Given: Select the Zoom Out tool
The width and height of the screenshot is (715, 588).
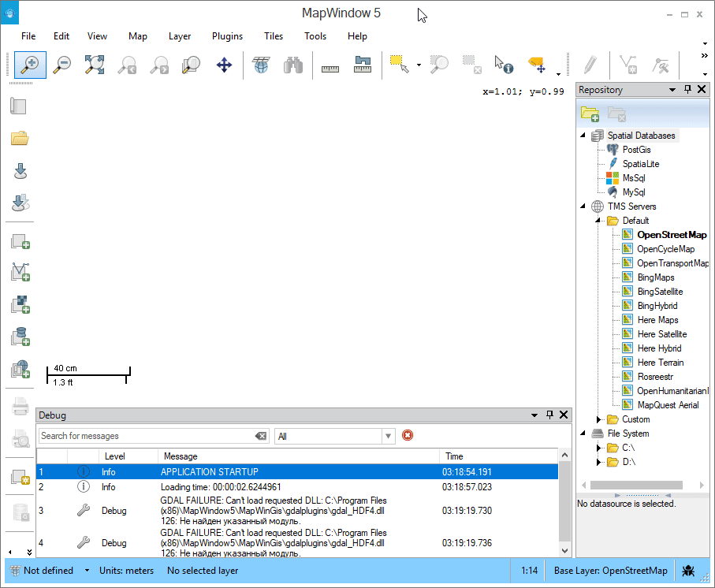Looking at the screenshot, I should coord(62,65).
